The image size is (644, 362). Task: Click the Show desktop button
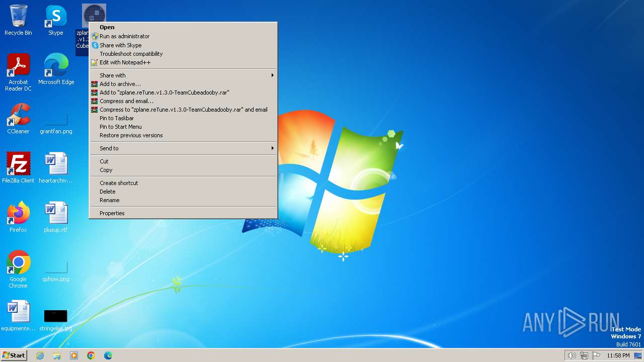638,355
